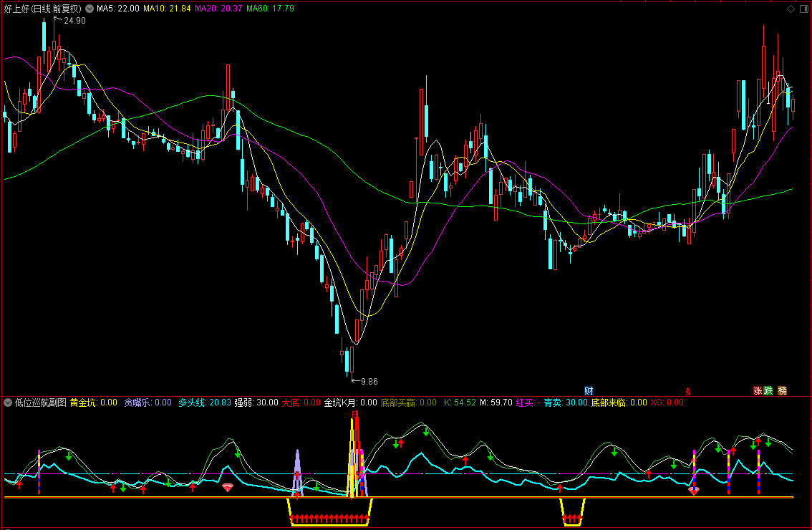Click the red S marker icon
This screenshot has height=530, width=812.
coord(687,391)
